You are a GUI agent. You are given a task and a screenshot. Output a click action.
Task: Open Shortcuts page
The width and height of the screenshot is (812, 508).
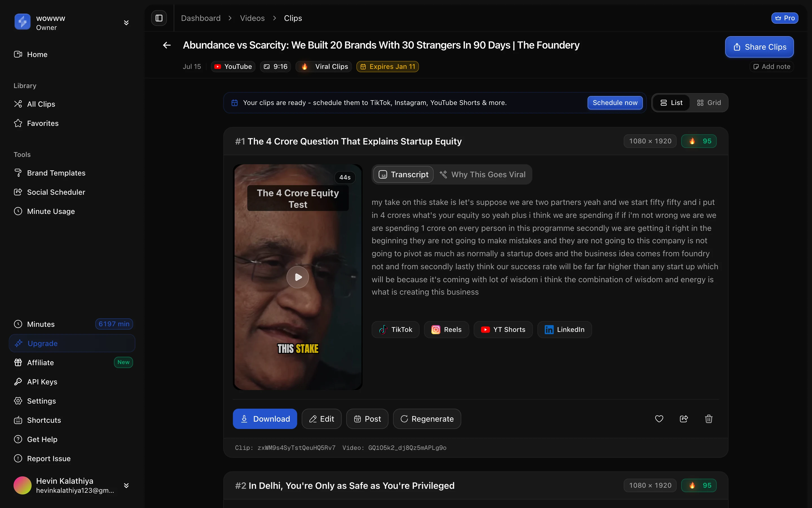pyautogui.click(x=72, y=420)
